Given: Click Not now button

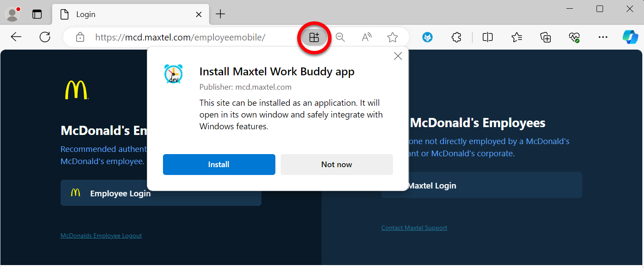Looking at the screenshot, I should click(337, 165).
